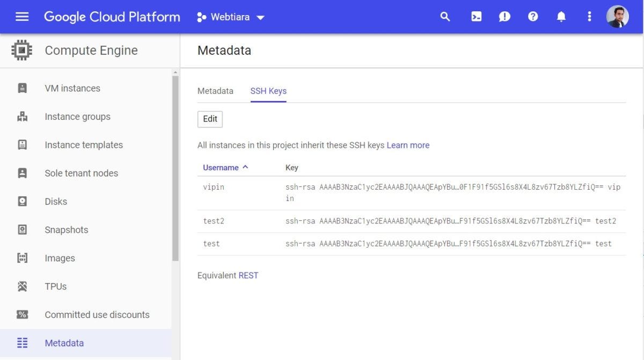Click the notifications bell icon
The height and width of the screenshot is (360, 644).
[x=561, y=16]
